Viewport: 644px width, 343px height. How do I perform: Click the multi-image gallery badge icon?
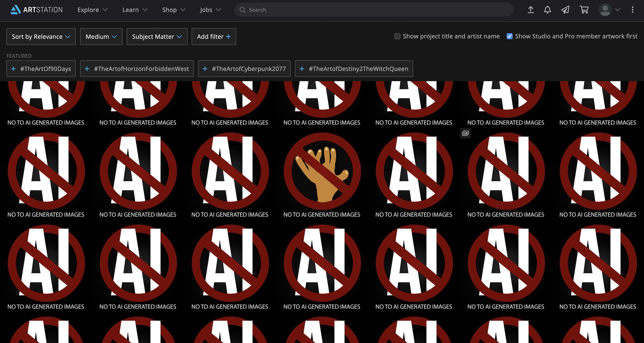click(465, 133)
